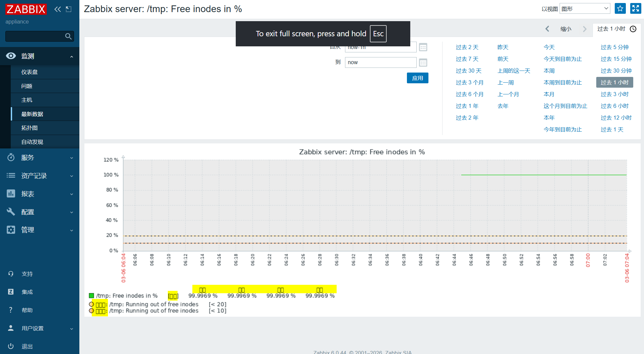Open calendar picker for 'now' field
The width and height of the screenshot is (644, 354).
pos(423,62)
